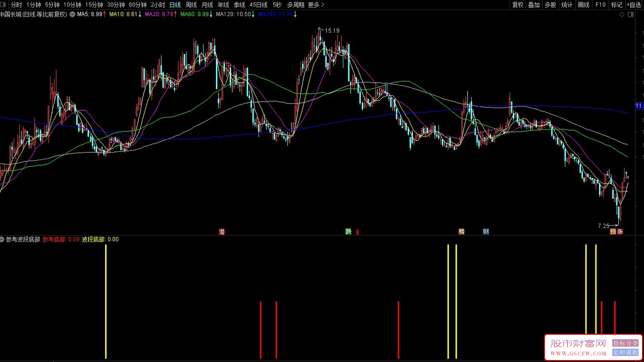Open the 名师课程 link in the banner
This screenshot has width=644, height=362.
pyautogui.click(x=625, y=353)
